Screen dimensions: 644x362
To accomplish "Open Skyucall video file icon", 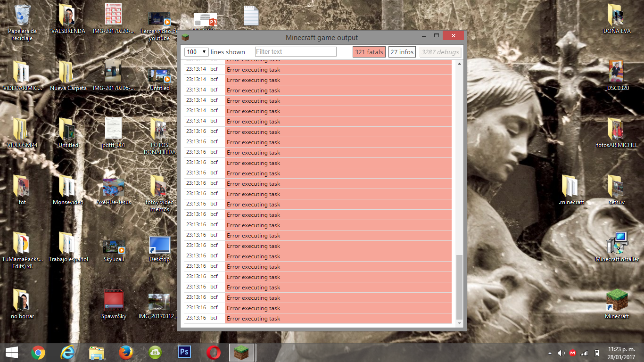I will coord(114,247).
